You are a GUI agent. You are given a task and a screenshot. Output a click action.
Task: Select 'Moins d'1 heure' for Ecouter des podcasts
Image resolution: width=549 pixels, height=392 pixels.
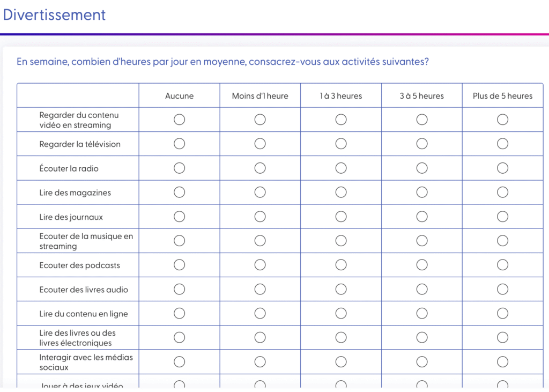pyautogui.click(x=260, y=265)
